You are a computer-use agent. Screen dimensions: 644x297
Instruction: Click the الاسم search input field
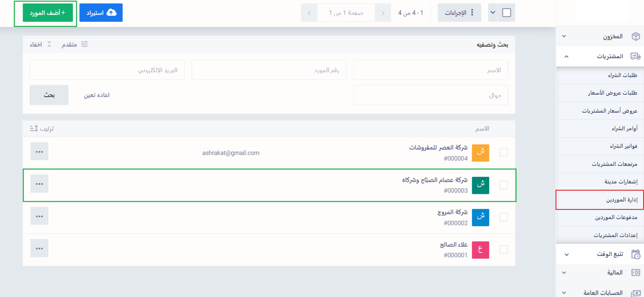coord(431,70)
